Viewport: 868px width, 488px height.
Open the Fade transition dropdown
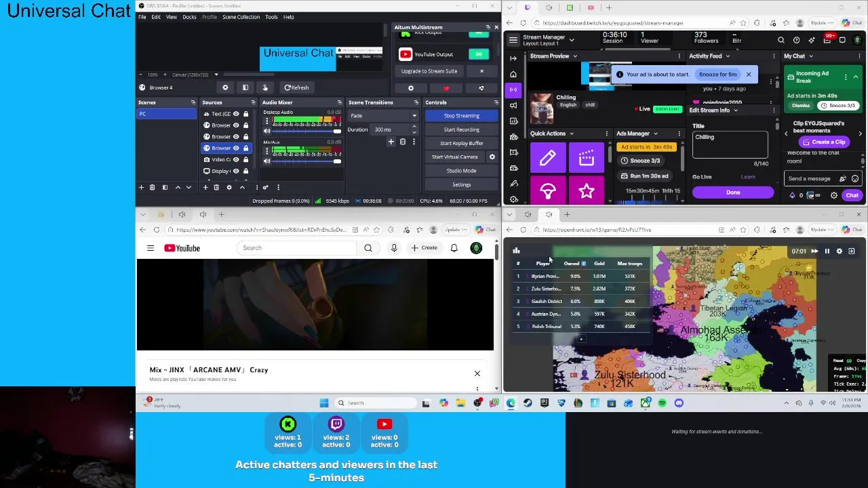(x=382, y=115)
